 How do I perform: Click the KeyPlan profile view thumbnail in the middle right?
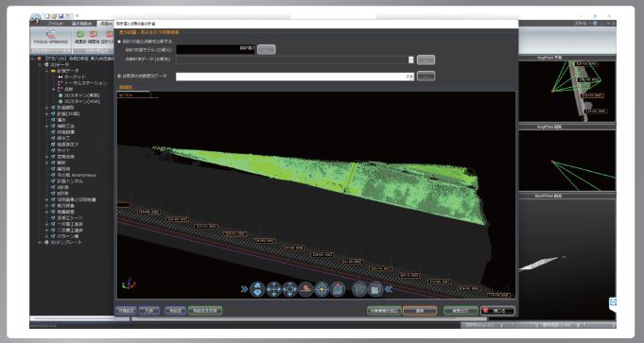click(x=566, y=161)
